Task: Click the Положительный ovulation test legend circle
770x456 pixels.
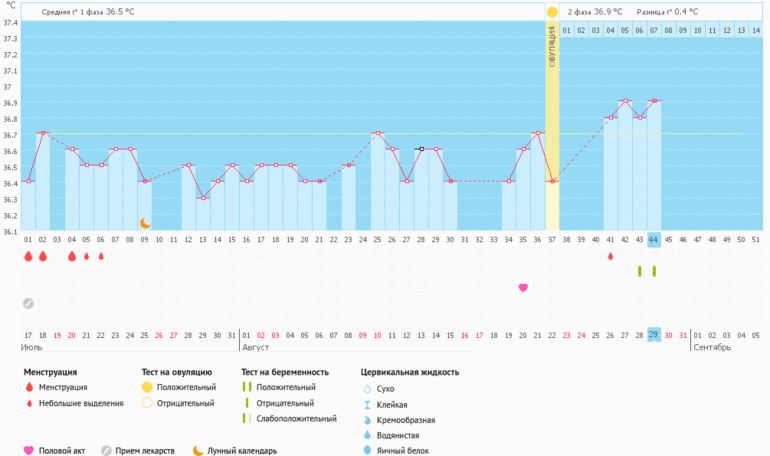Action: (147, 387)
